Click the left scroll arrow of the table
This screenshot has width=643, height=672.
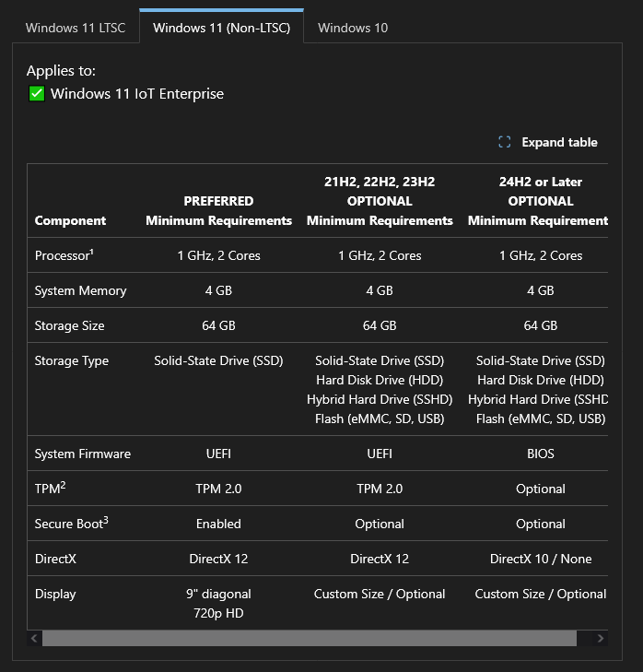tap(34, 639)
